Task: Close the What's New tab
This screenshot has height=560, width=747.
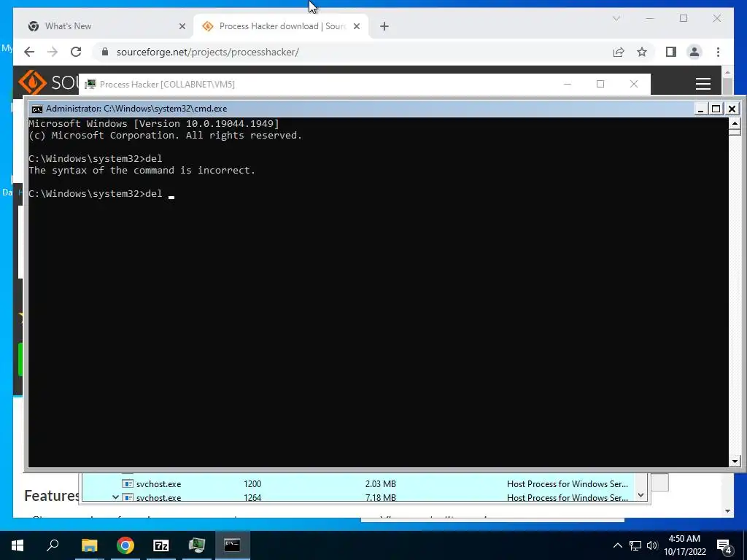Action: (x=182, y=26)
